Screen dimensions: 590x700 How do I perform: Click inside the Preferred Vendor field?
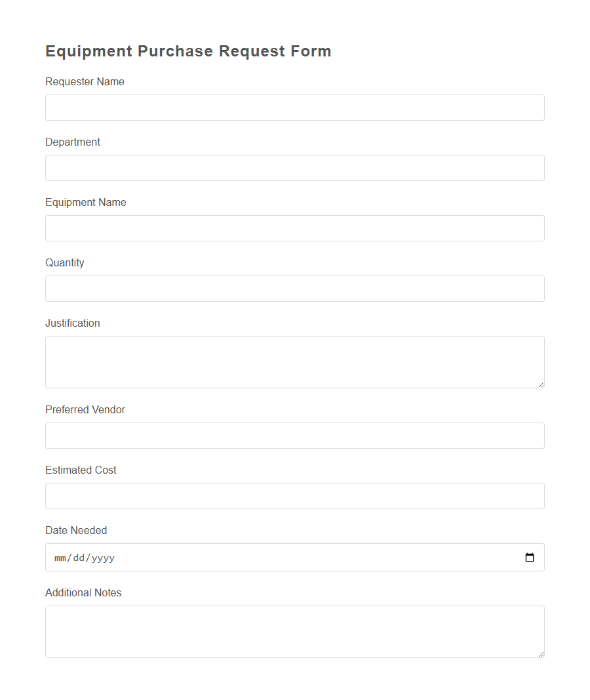(294, 435)
